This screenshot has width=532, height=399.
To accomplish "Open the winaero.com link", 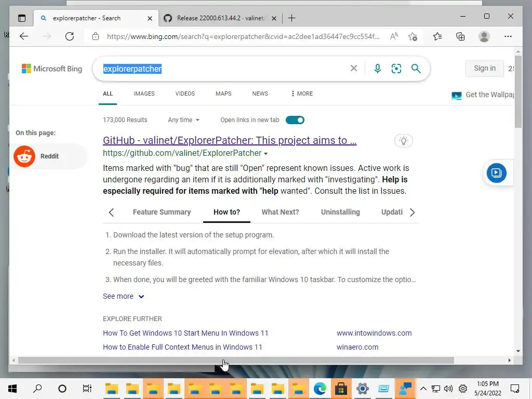I will click(x=357, y=347).
